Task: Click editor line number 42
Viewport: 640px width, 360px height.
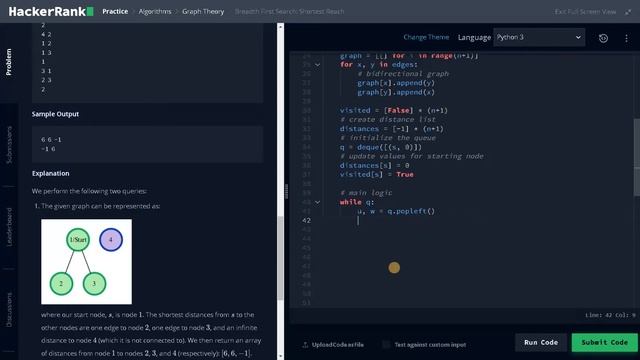Action: pyautogui.click(x=307, y=220)
